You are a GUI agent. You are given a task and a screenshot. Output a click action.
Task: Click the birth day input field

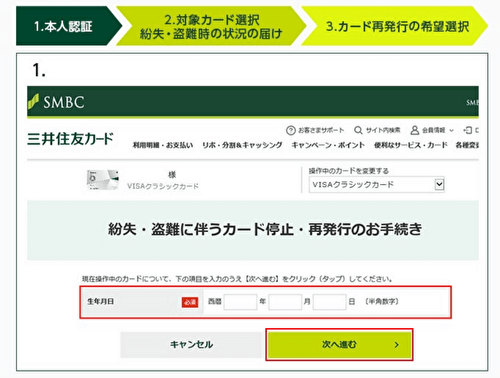[329, 302]
